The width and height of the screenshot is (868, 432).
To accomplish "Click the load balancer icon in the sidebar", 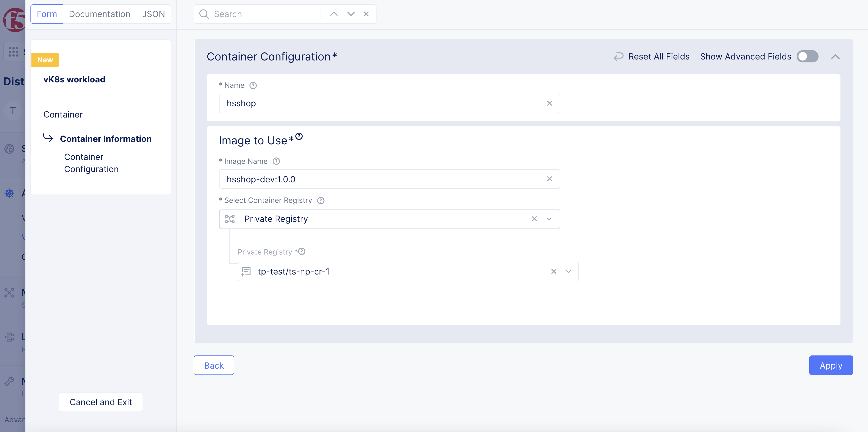I will [x=9, y=337].
